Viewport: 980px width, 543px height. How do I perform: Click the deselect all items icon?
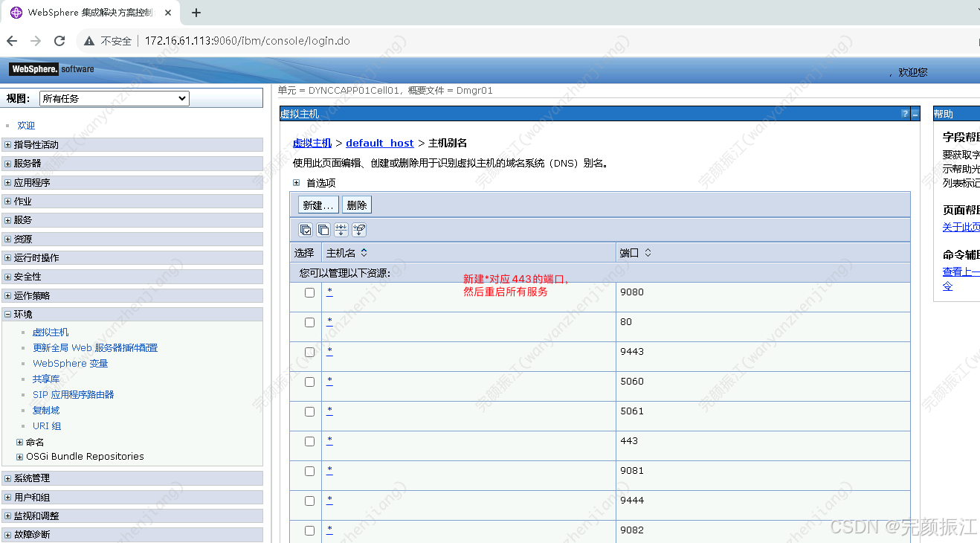(323, 230)
